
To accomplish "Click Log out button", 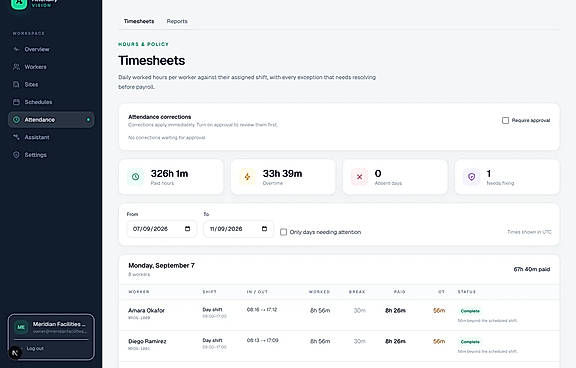I will click(x=35, y=348).
